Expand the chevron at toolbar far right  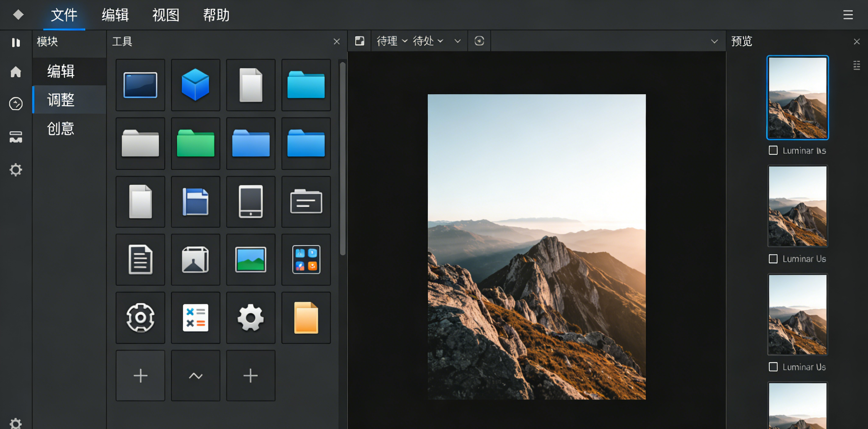[x=714, y=41]
